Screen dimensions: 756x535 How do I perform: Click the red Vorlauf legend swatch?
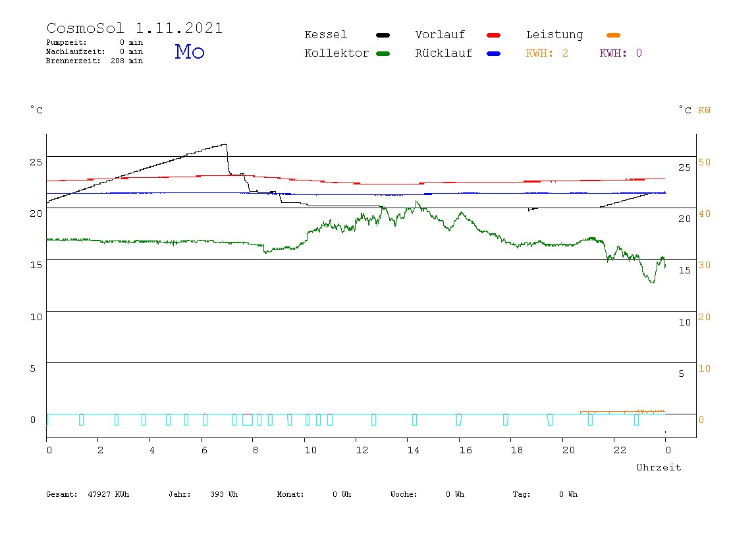494,35
